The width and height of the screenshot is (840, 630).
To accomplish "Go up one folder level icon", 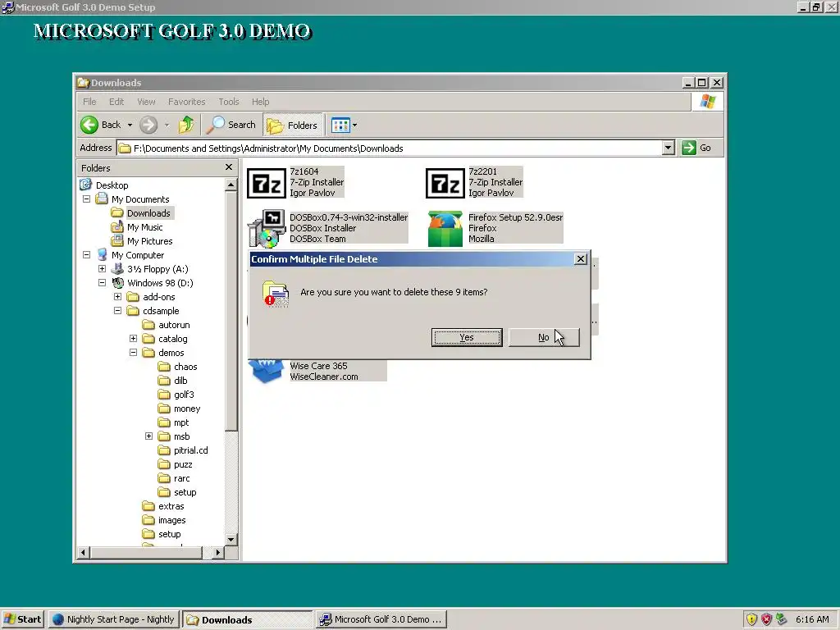I will (x=186, y=125).
